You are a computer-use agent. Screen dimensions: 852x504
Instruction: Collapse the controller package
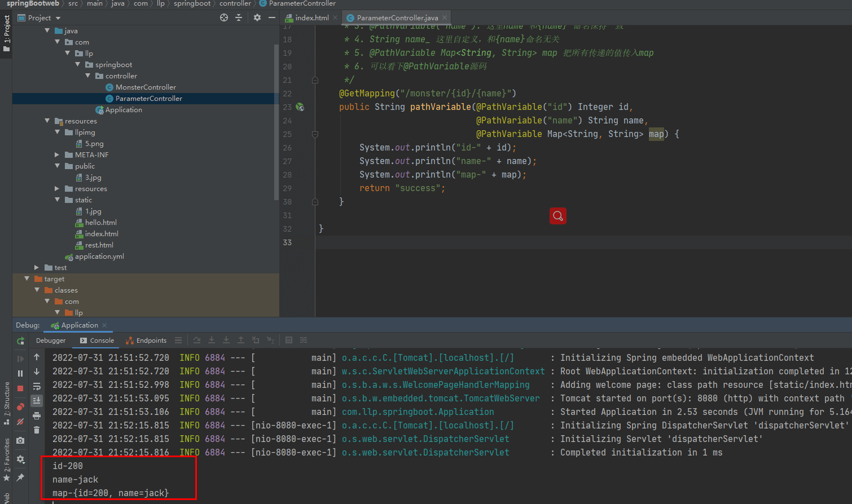pos(88,76)
